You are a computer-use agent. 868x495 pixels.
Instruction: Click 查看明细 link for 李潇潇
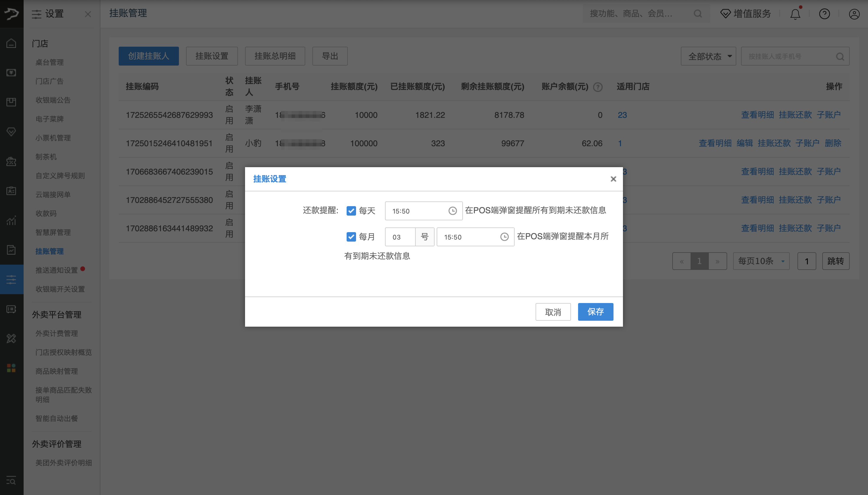tap(757, 115)
